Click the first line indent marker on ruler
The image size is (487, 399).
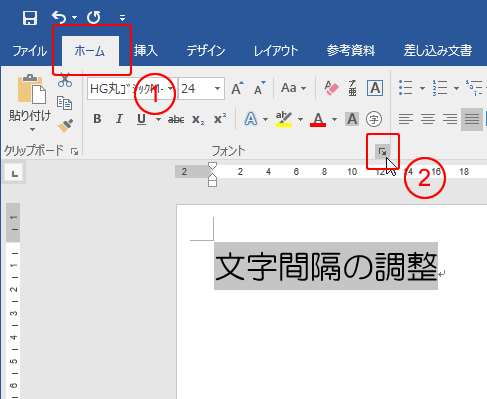coord(212,166)
